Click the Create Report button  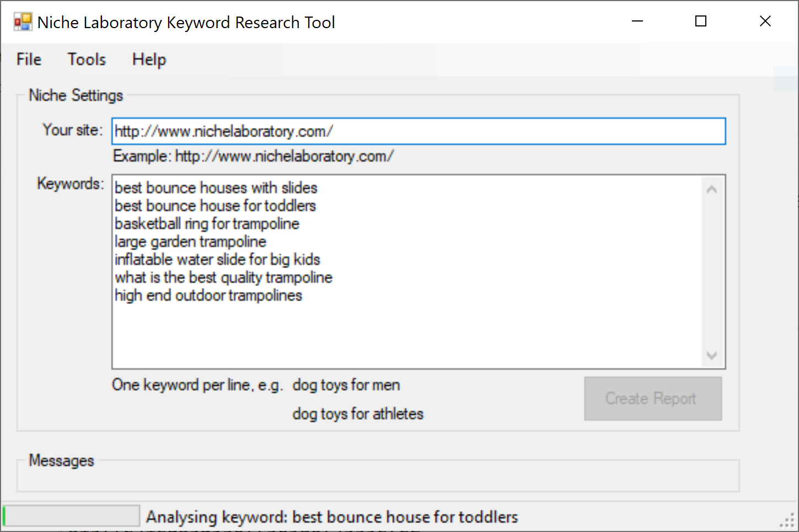pyautogui.click(x=653, y=399)
